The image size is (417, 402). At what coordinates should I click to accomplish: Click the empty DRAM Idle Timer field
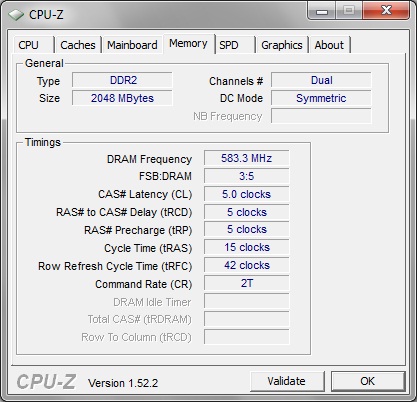(247, 301)
